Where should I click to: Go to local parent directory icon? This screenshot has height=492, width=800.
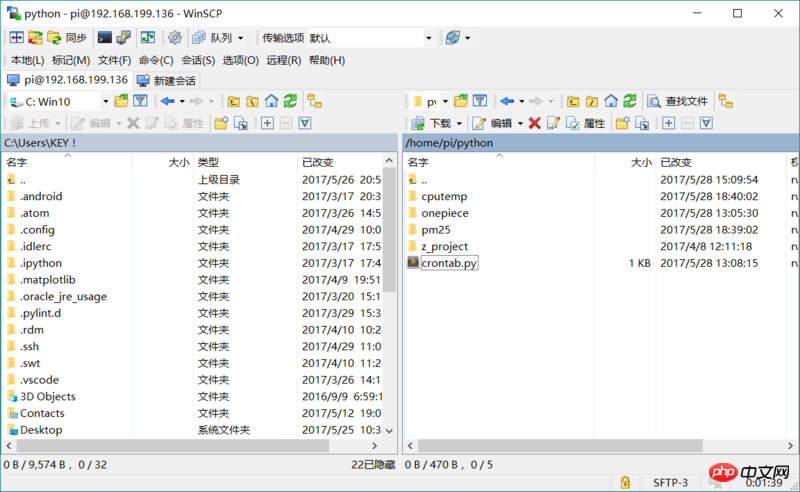234,101
